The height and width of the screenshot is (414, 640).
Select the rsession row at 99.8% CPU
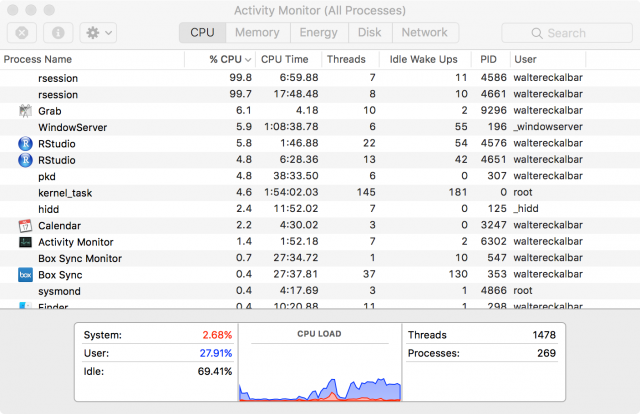point(320,78)
